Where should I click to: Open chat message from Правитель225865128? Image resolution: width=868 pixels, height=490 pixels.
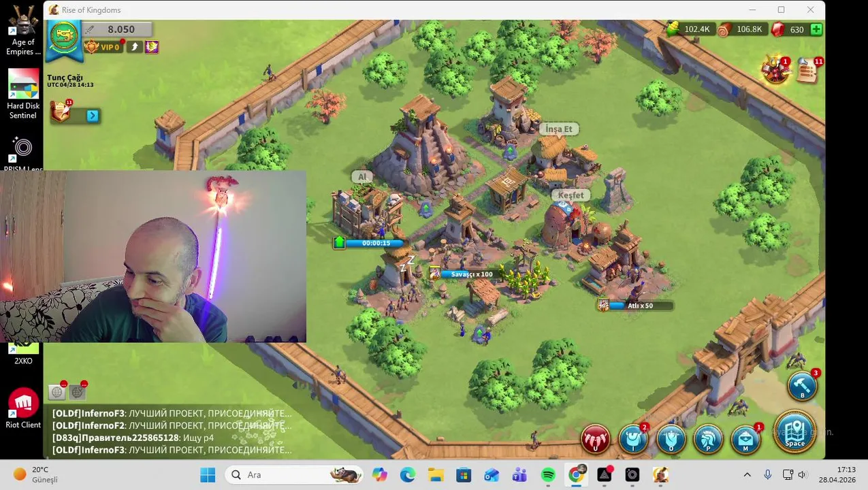pos(133,438)
